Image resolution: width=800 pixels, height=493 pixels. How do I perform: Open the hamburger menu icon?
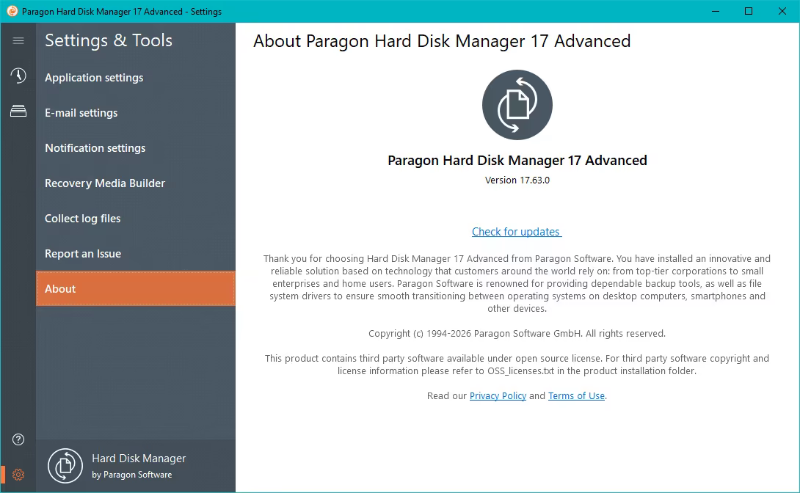coord(18,40)
